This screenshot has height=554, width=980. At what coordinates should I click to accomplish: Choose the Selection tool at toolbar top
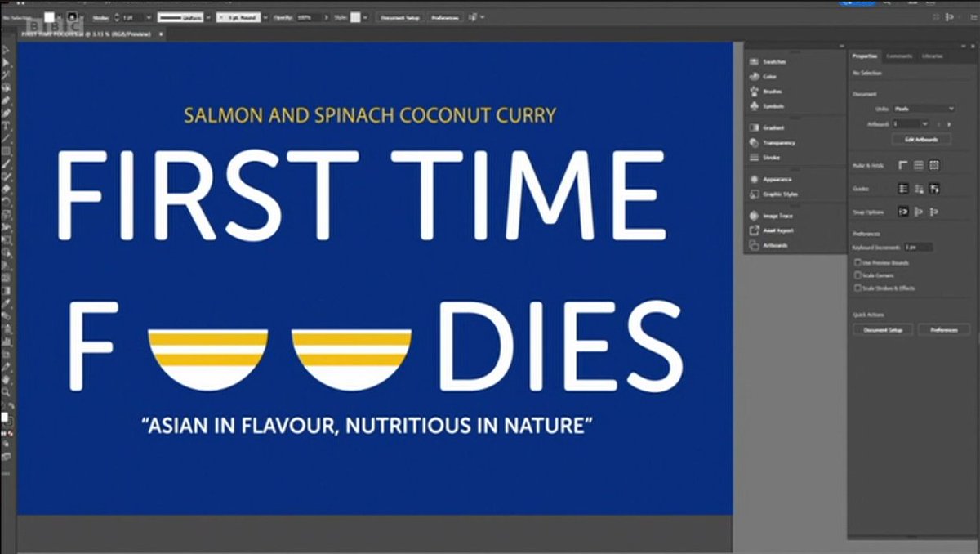click(6, 51)
